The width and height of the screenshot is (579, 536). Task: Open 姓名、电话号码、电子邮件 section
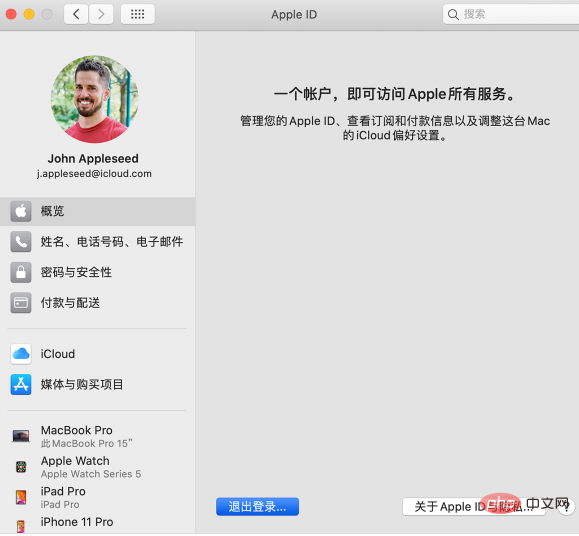[97, 242]
